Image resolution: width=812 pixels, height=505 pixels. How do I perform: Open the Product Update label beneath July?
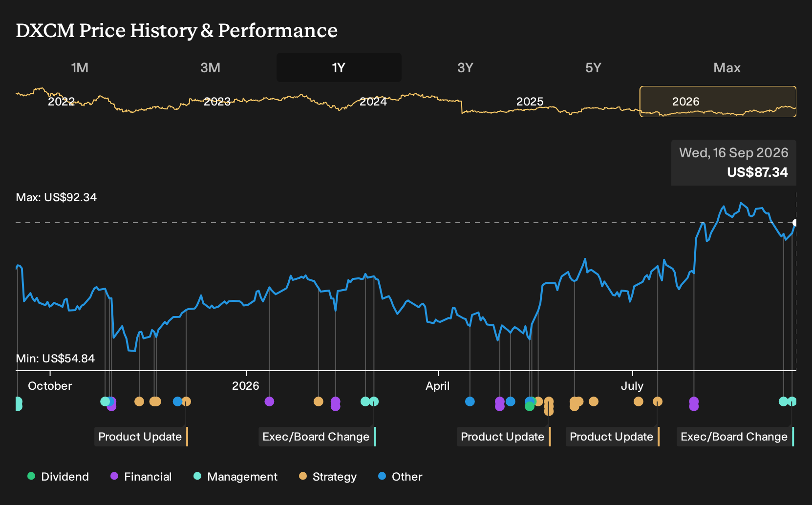[x=613, y=437]
